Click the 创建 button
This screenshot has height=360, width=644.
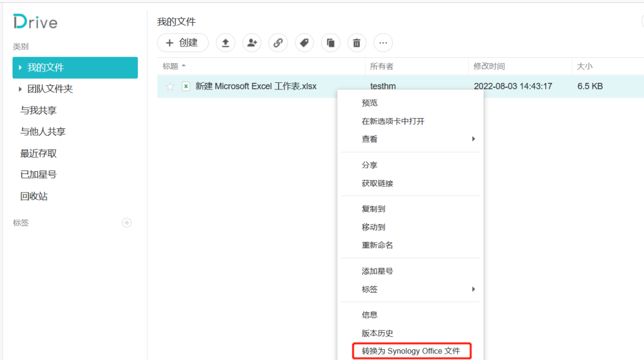tap(182, 42)
